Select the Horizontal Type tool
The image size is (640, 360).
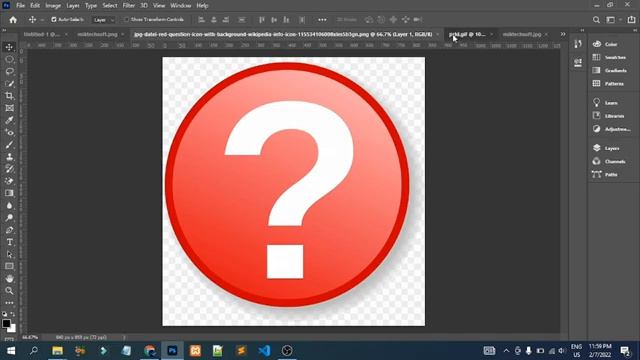[x=9, y=242]
